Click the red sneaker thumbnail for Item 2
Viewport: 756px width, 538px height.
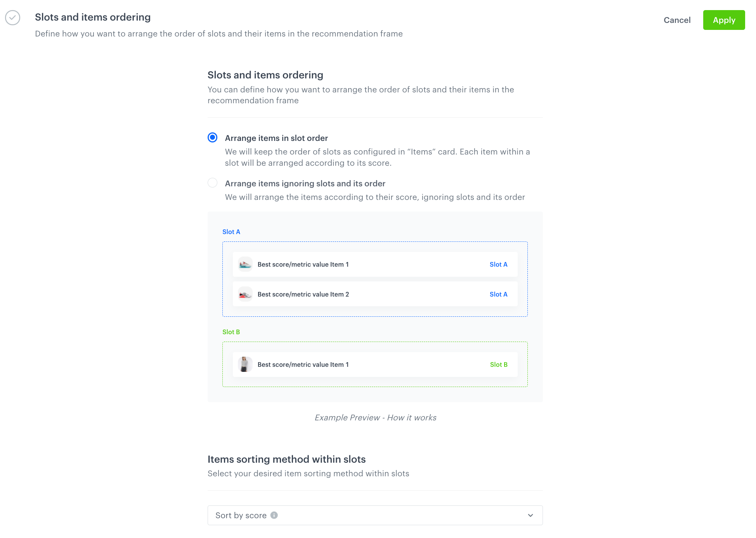[x=244, y=294]
